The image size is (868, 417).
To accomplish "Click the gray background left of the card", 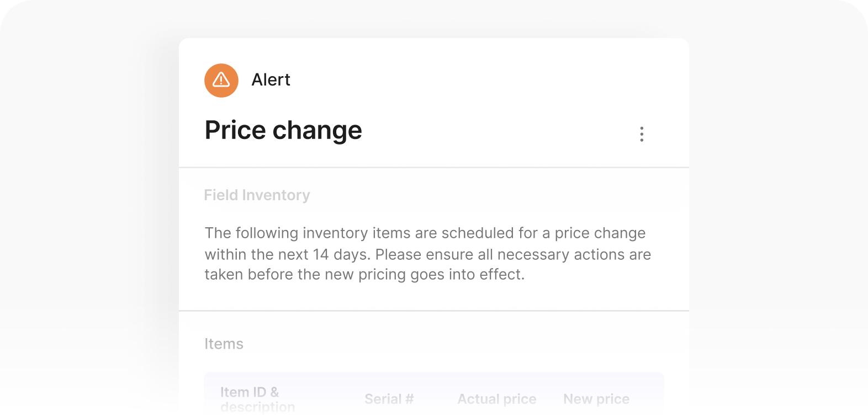I will click(x=88, y=221).
